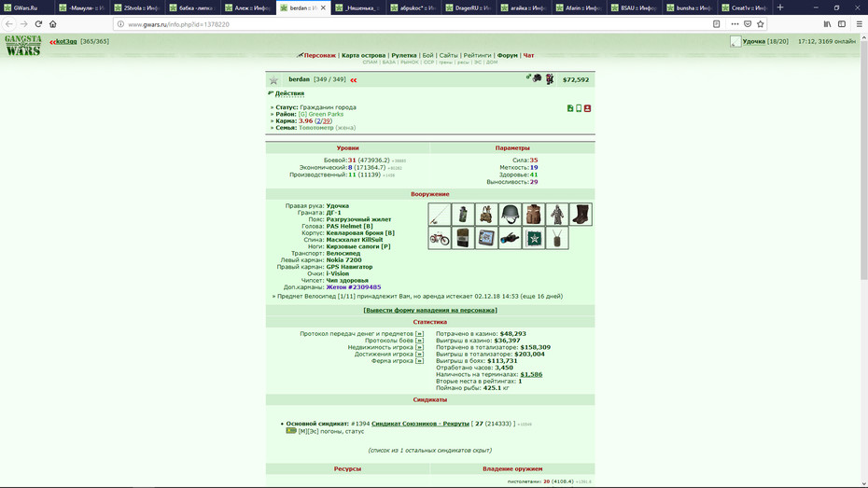Go to the browser home page
The image size is (868, 488).
tap(53, 23)
